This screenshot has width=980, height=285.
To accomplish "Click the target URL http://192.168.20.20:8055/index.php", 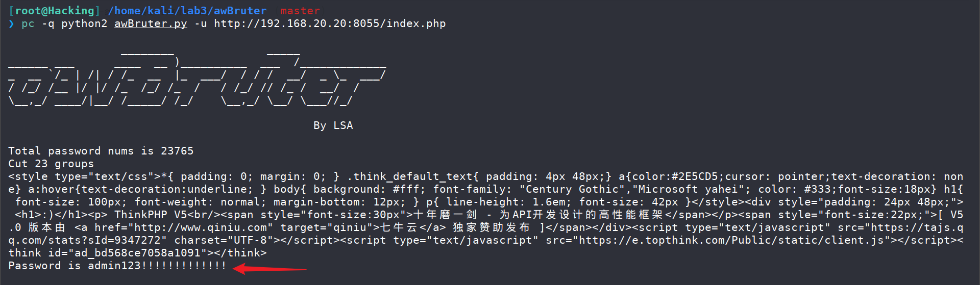I will tap(330, 23).
